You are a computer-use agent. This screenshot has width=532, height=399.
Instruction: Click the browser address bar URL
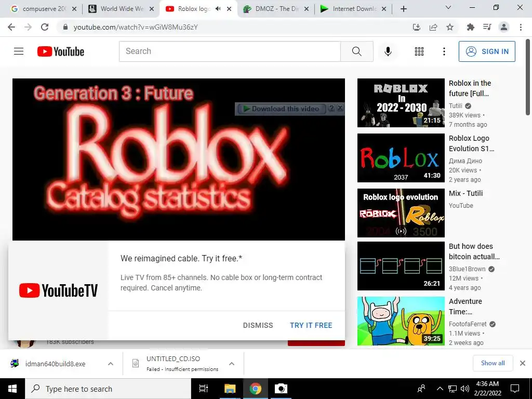click(x=136, y=27)
